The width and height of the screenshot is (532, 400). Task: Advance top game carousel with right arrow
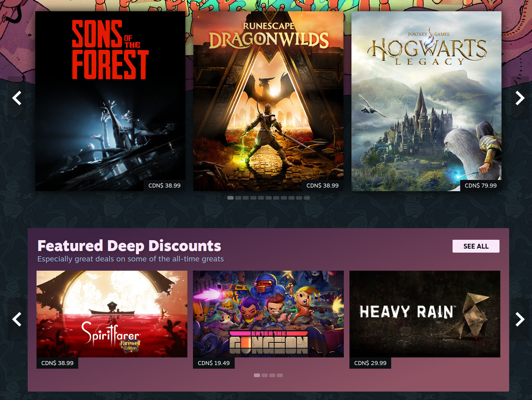point(520,98)
